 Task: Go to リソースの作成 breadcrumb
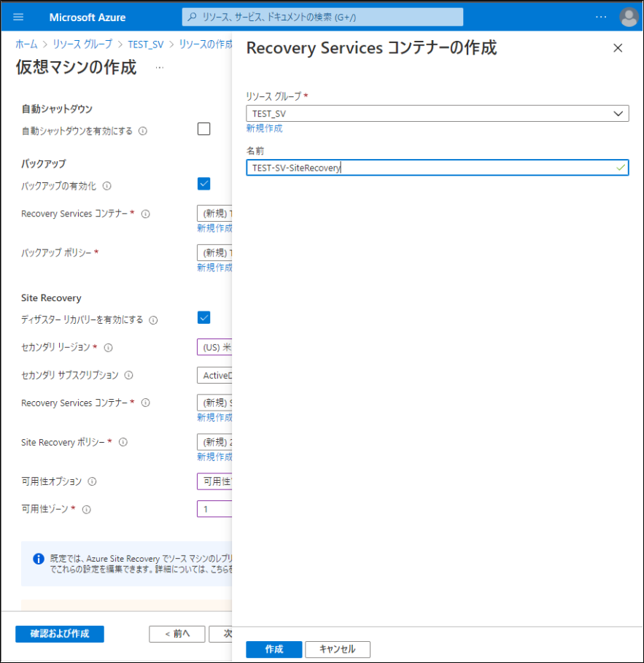point(206,44)
